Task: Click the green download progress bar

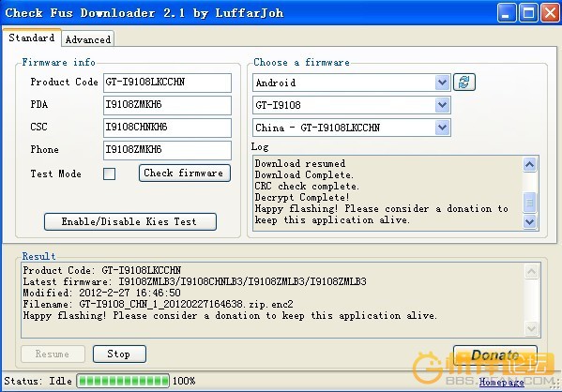Action: coord(123,381)
